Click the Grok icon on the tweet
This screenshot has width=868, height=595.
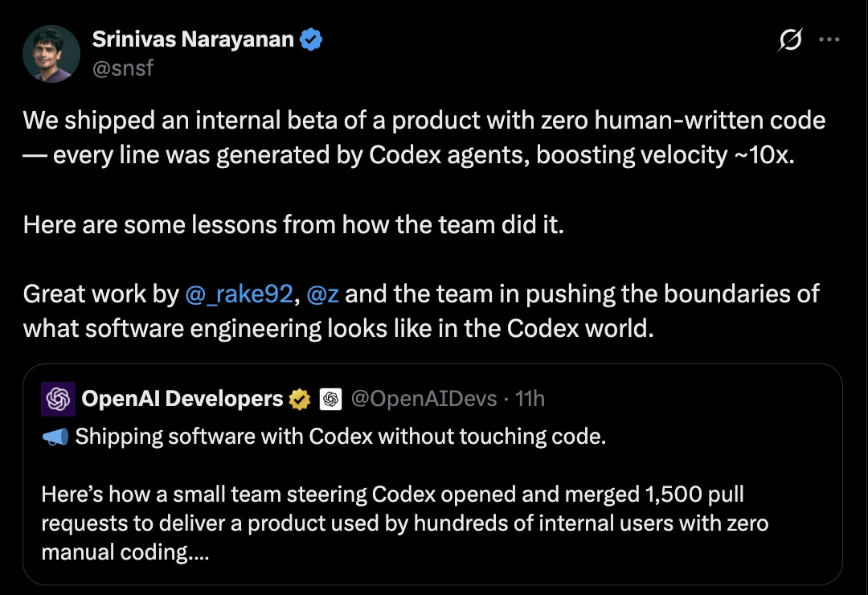(x=789, y=39)
